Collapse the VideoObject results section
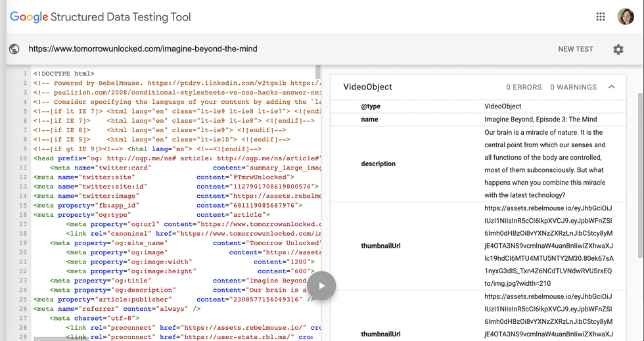Viewport: 644px width, 341px height. pos(612,87)
